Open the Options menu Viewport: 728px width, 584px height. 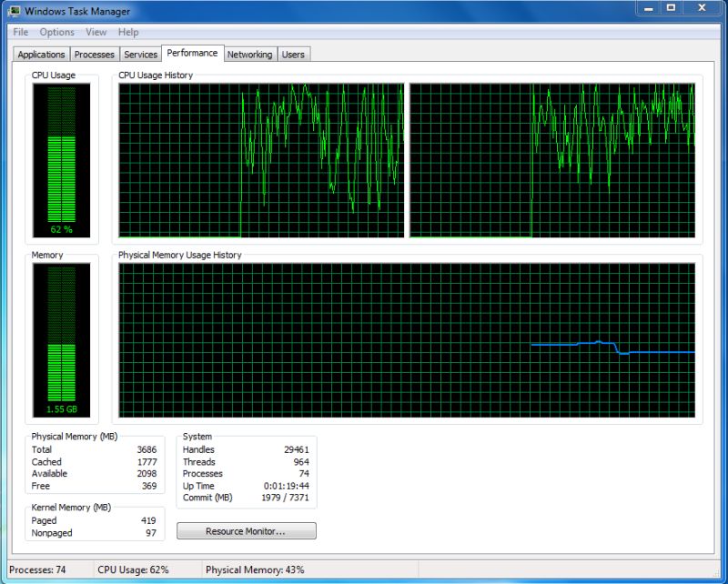tap(56, 32)
